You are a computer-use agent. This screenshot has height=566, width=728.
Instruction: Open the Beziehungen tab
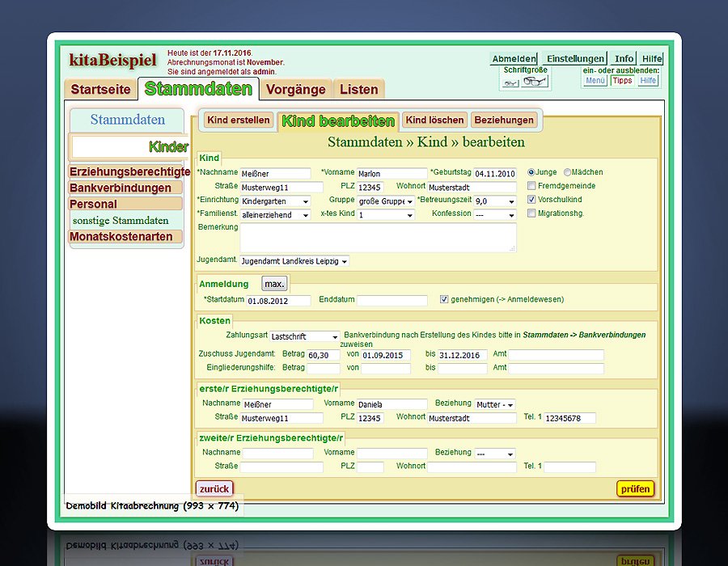tap(504, 120)
